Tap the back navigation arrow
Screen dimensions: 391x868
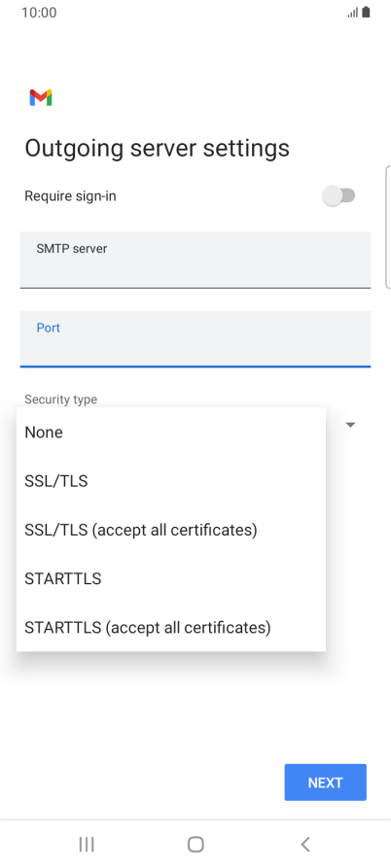pyautogui.click(x=304, y=845)
